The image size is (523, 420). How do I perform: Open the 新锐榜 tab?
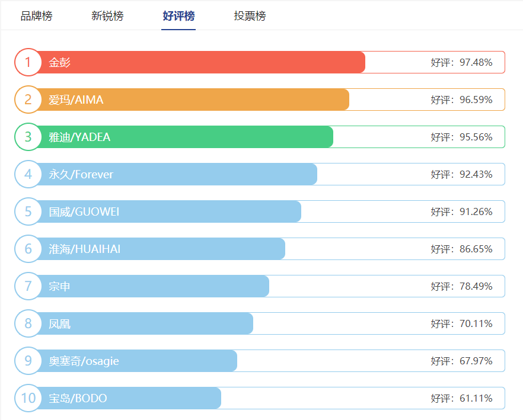click(x=107, y=16)
